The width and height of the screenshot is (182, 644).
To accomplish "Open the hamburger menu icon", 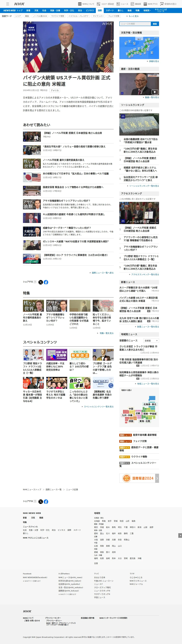I will click(x=8, y=4).
